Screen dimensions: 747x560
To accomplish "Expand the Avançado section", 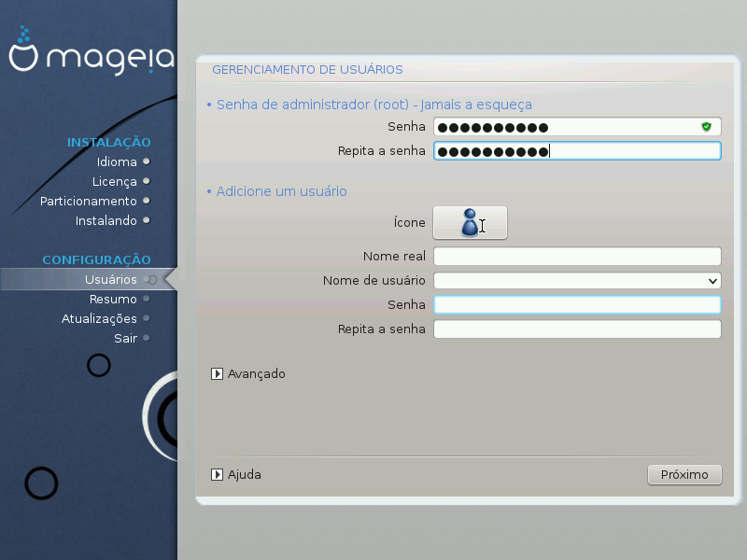I will [248, 374].
